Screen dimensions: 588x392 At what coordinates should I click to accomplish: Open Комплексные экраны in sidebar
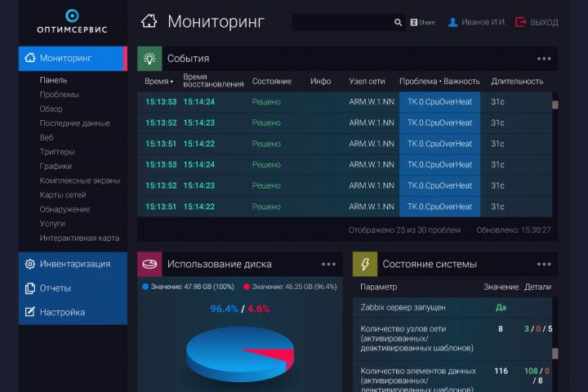(x=80, y=180)
